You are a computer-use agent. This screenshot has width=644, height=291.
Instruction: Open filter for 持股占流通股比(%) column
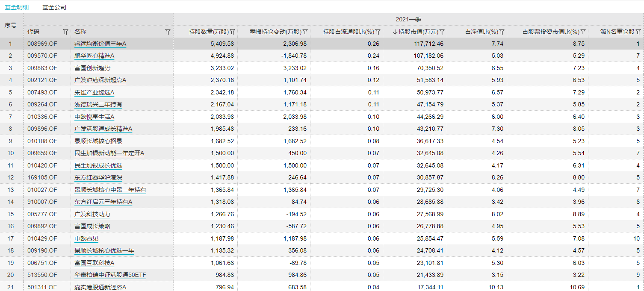pos(378,32)
